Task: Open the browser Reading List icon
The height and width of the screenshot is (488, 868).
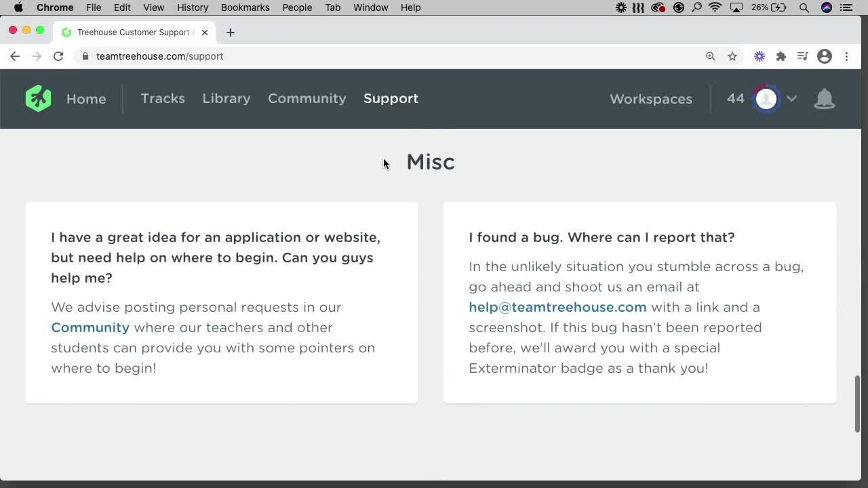Action: 802,56
